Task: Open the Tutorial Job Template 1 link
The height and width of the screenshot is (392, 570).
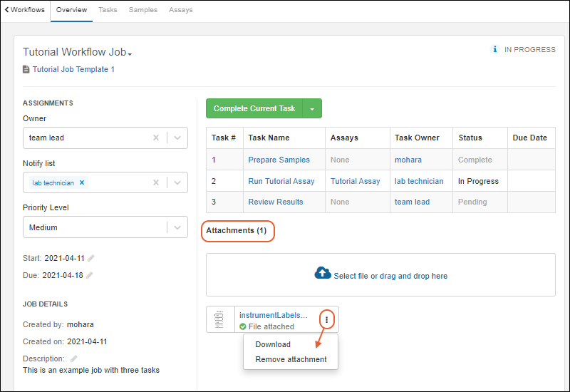Action: [x=73, y=70]
